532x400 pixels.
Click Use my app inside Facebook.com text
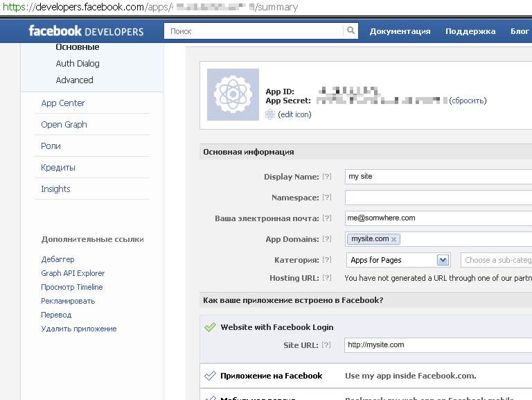[411, 376]
